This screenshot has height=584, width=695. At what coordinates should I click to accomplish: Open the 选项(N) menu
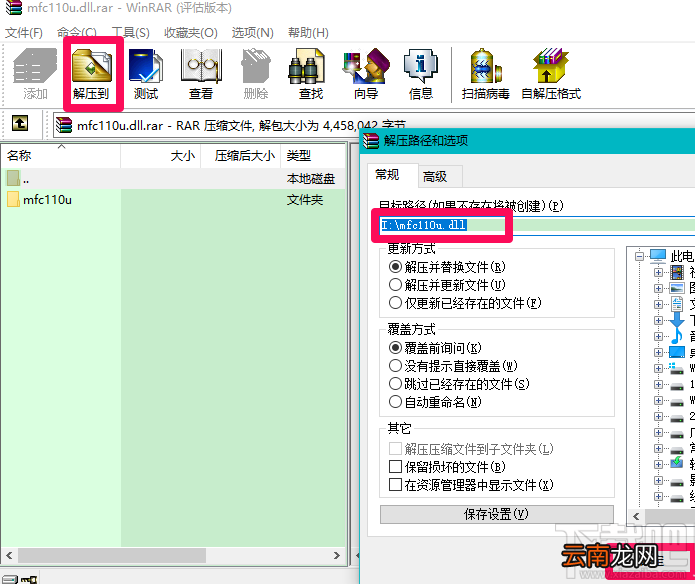point(252,33)
